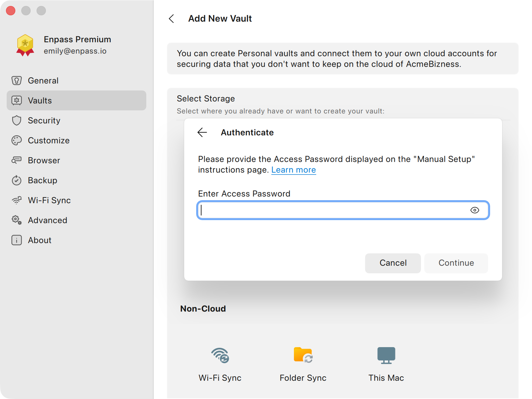Open the Customize settings section
Image resolution: width=532 pixels, height=399 pixels.
pyautogui.click(x=76, y=140)
